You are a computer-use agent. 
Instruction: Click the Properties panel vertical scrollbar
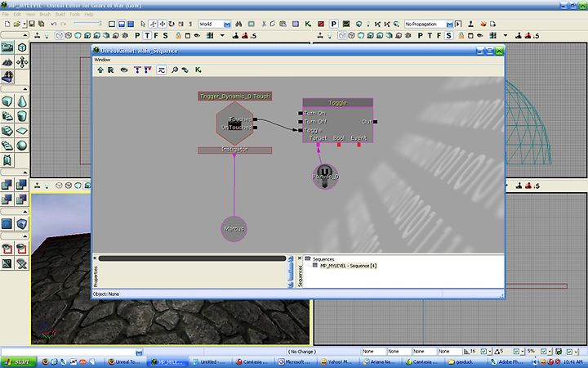click(x=290, y=272)
